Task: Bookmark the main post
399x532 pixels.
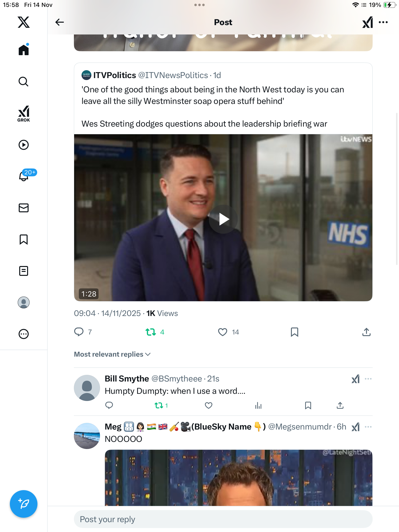Action: click(x=294, y=332)
